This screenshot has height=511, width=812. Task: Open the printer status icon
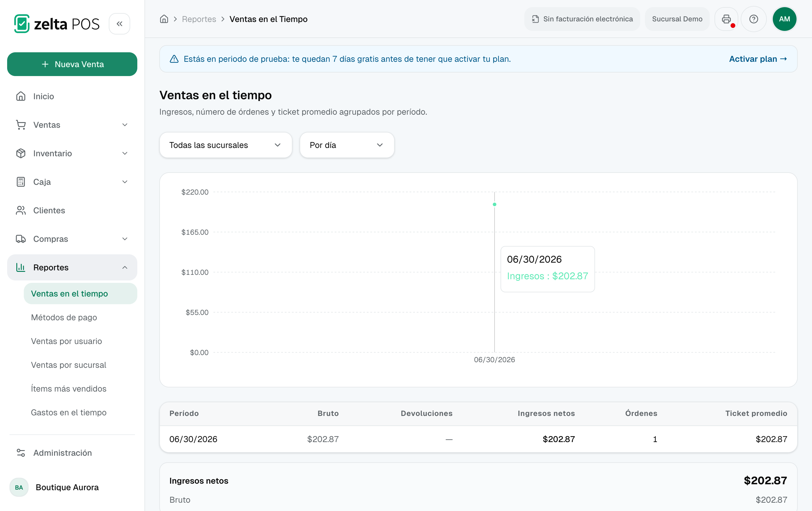click(x=726, y=19)
